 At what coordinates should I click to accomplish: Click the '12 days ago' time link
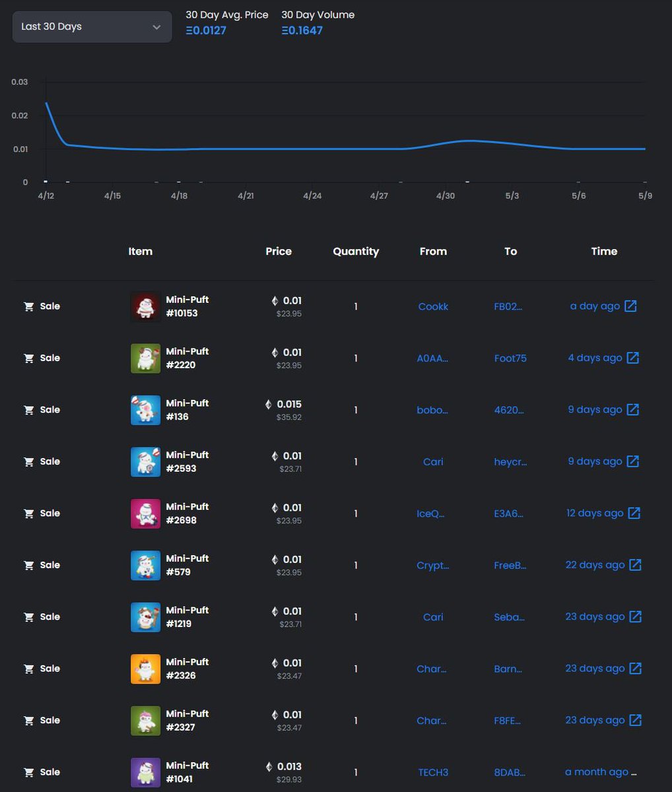coord(595,513)
